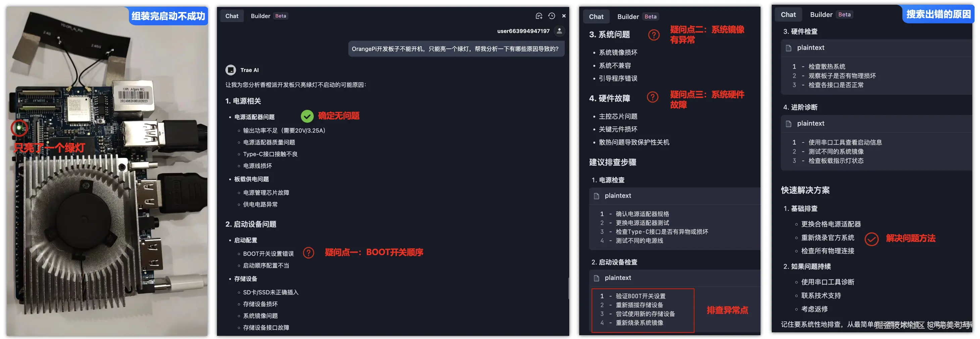
Task: Click code line '验证BOOT开关设置'
Action: pos(640,296)
